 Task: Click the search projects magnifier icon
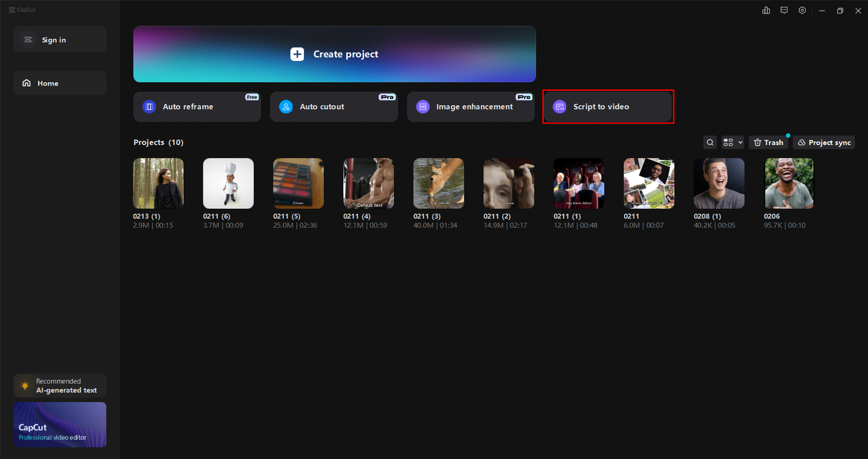(710, 142)
